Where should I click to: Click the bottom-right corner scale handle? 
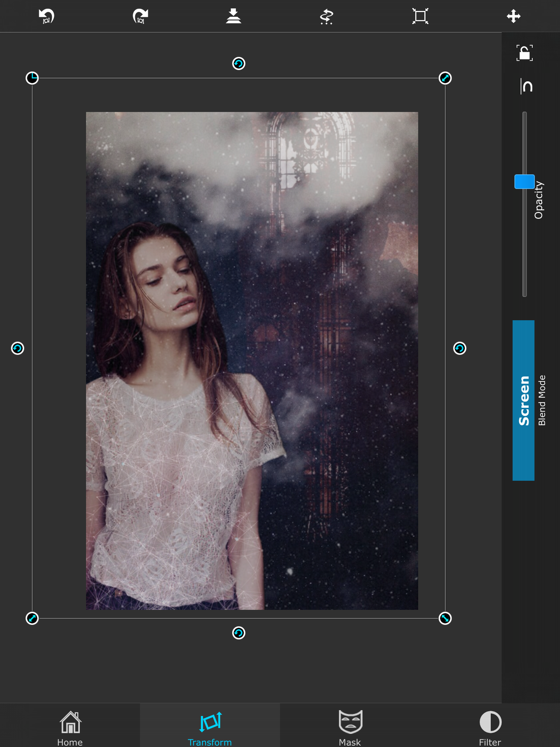(x=445, y=618)
